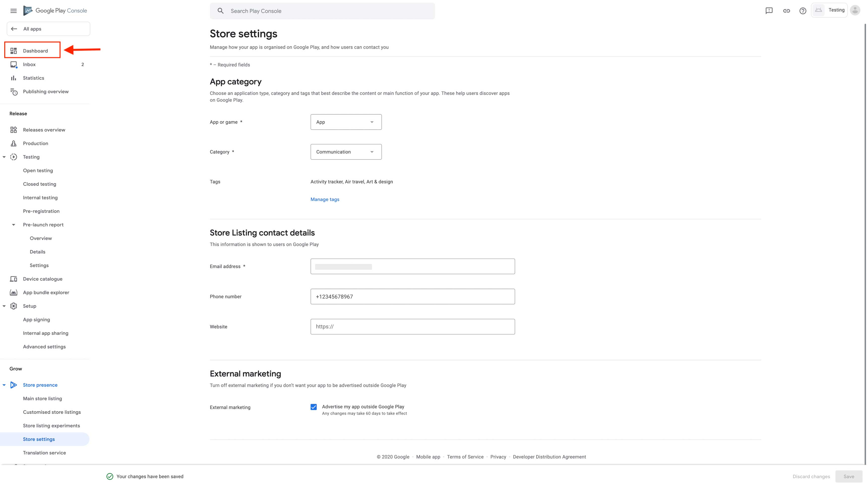Click the search magnifier icon
The height and width of the screenshot is (488, 868).
[x=220, y=11]
